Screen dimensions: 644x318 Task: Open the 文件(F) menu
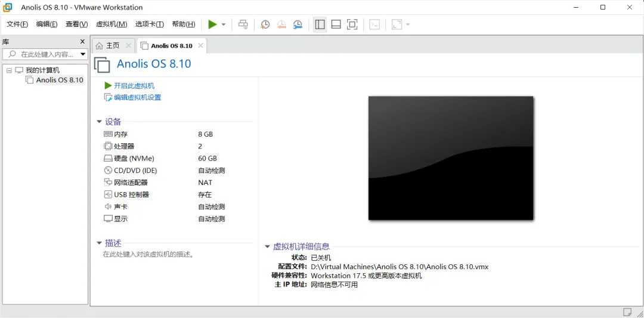click(17, 24)
